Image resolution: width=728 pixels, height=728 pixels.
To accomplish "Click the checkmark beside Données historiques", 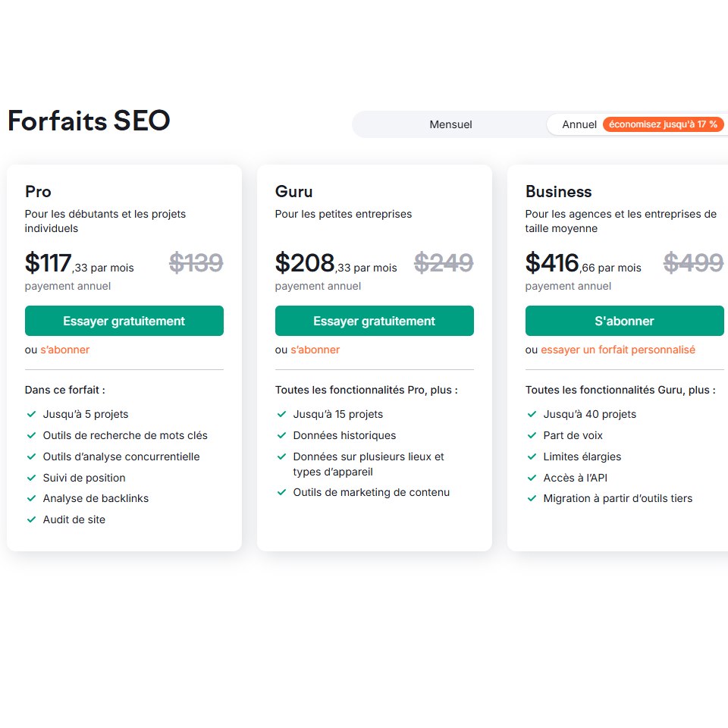I will (x=282, y=435).
